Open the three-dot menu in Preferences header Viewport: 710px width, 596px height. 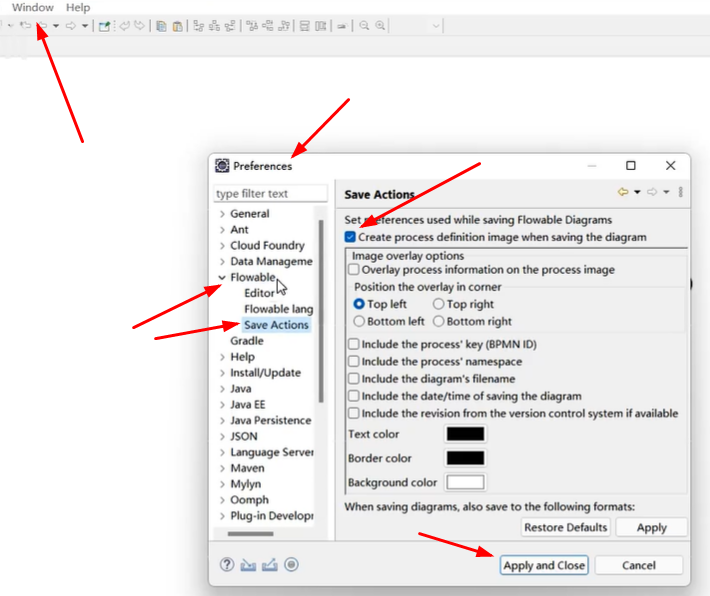pyautogui.click(x=680, y=192)
